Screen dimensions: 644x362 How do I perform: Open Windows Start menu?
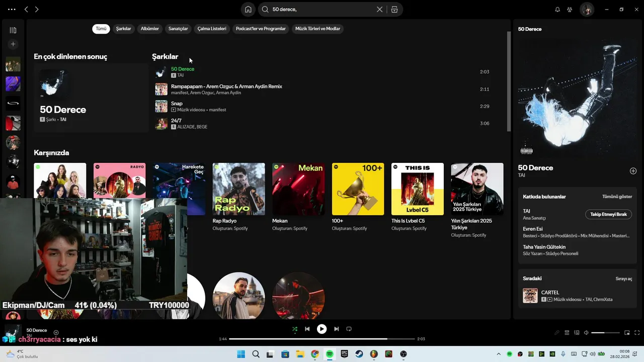pos(240,354)
